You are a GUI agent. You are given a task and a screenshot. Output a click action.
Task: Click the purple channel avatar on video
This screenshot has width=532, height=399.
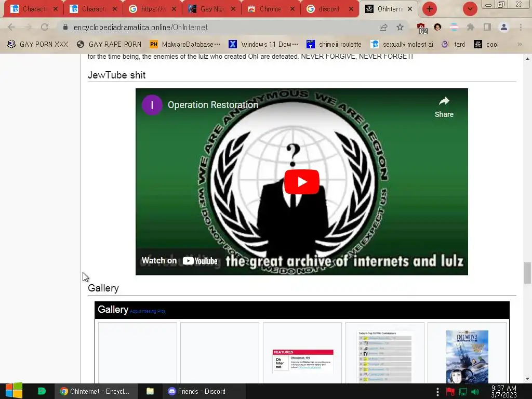point(152,105)
